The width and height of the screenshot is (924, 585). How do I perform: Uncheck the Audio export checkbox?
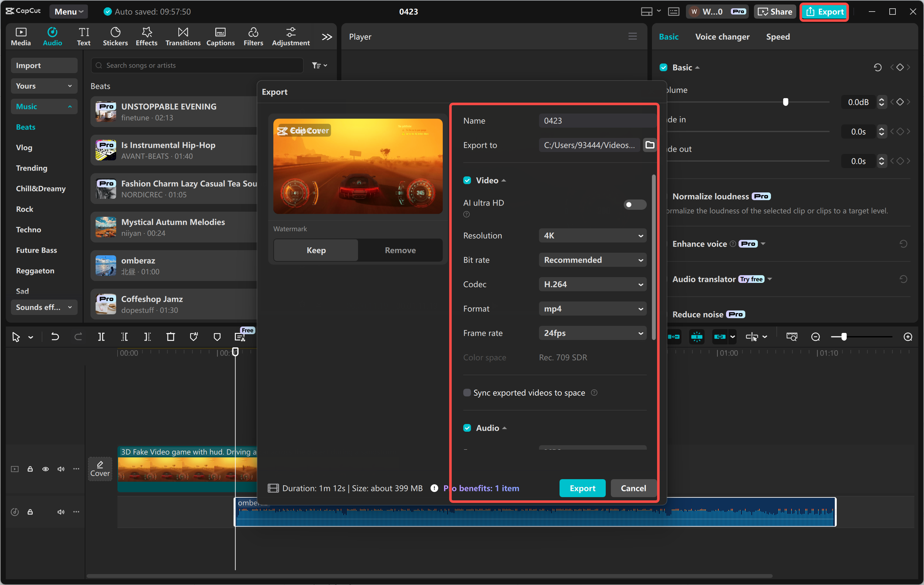[x=467, y=428]
